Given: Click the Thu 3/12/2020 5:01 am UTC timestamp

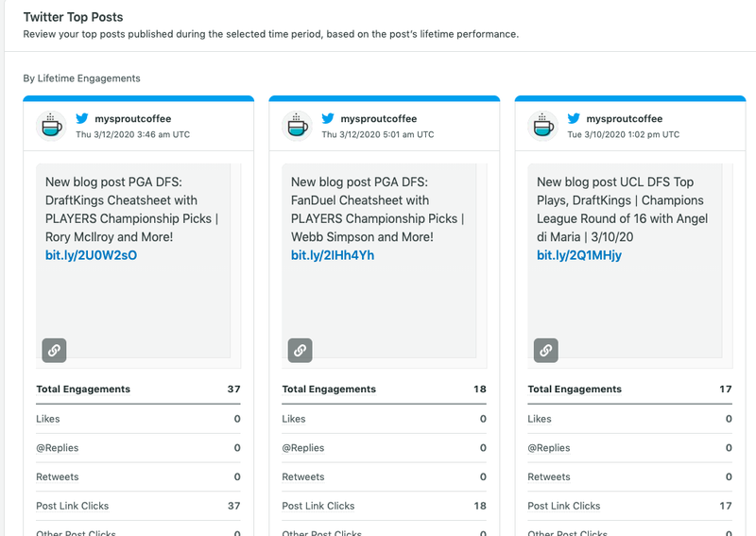Looking at the screenshot, I should [378, 134].
